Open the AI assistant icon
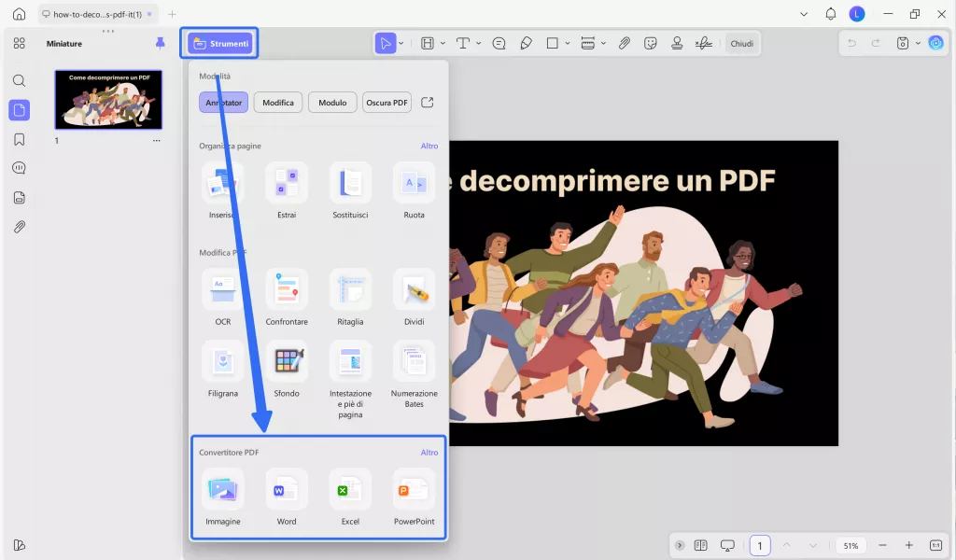The width and height of the screenshot is (956, 560). 935,43
